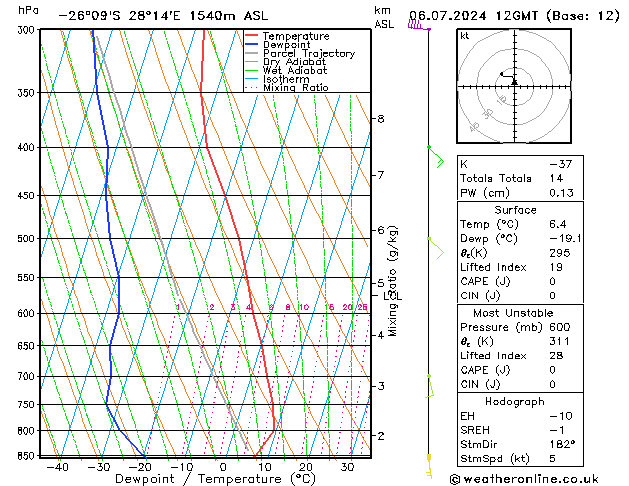
Task: Click the yellow wind barb at 850 hPa
Action: [x=429, y=467]
